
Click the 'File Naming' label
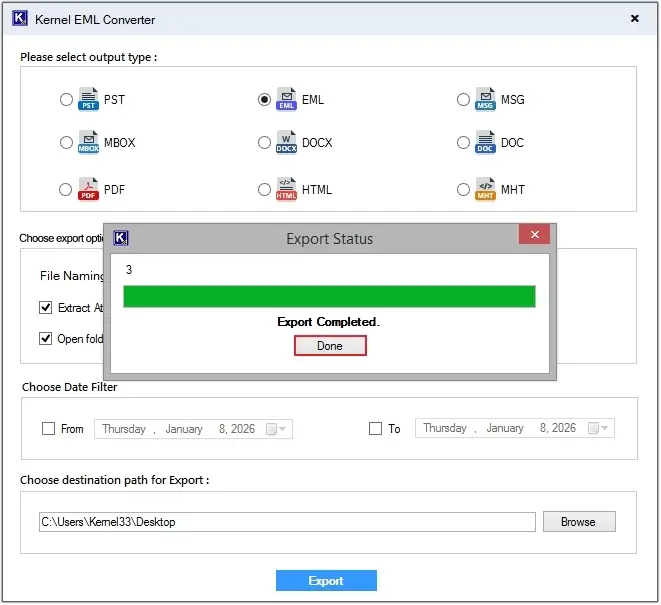[x=72, y=276]
